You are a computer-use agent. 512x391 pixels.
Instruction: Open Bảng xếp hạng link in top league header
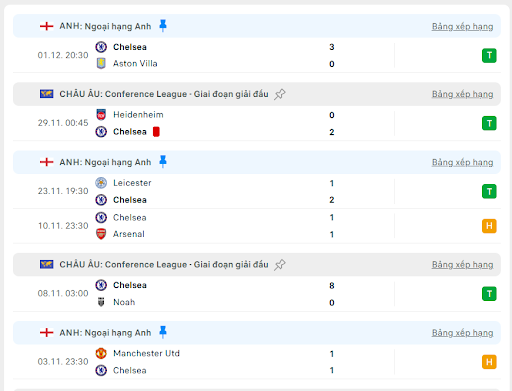tap(462, 26)
